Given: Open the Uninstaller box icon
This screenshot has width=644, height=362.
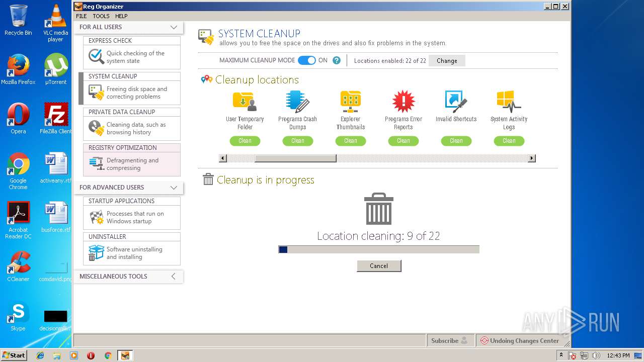Looking at the screenshot, I should (96, 252).
